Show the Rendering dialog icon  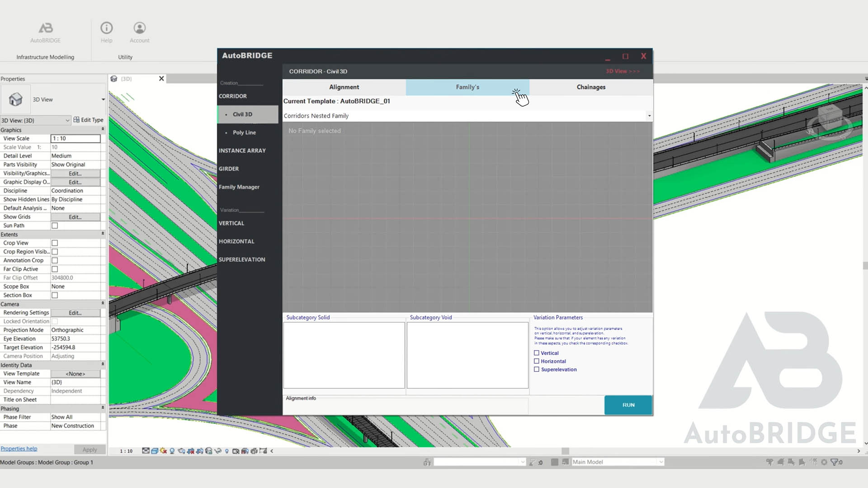(181, 451)
